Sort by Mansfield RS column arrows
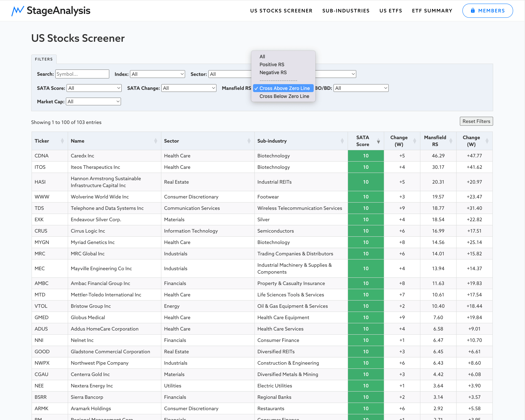 tap(451, 141)
